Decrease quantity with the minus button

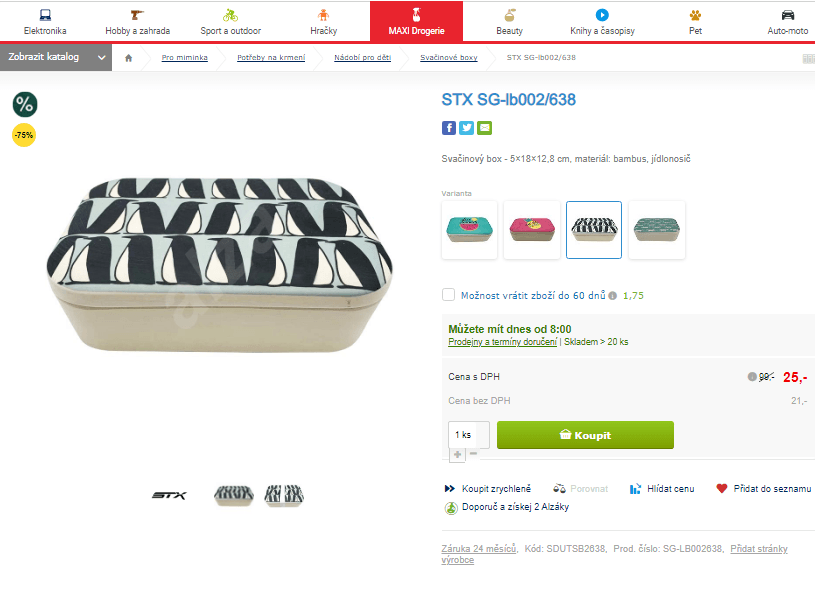point(473,454)
